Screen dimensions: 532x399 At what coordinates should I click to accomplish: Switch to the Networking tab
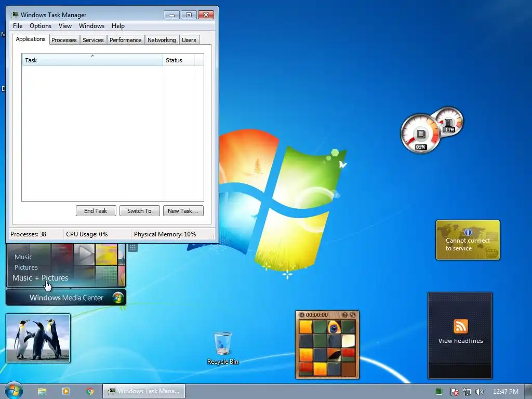tap(162, 40)
